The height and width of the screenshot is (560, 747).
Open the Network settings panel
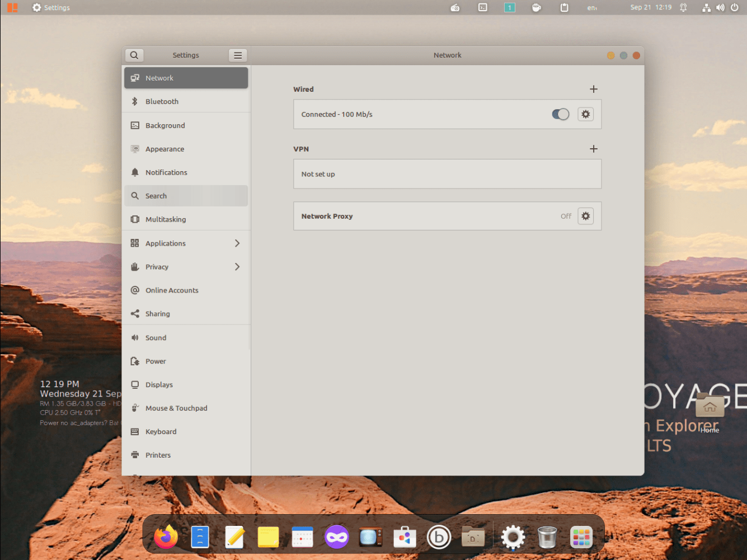click(x=159, y=78)
